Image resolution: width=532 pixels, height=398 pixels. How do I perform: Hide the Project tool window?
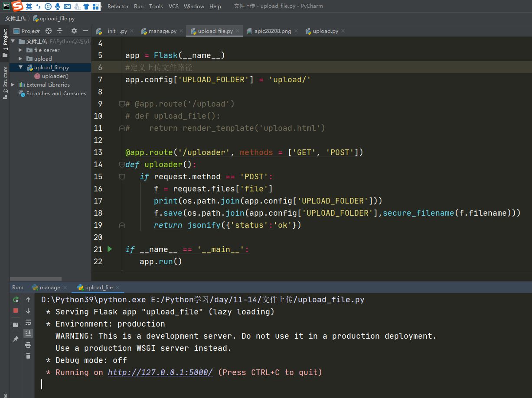click(85, 31)
